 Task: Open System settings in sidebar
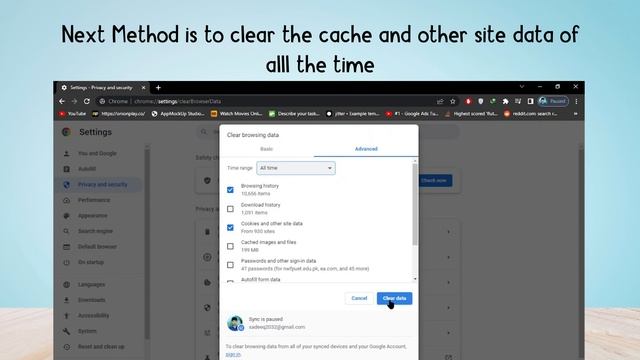tap(87, 331)
